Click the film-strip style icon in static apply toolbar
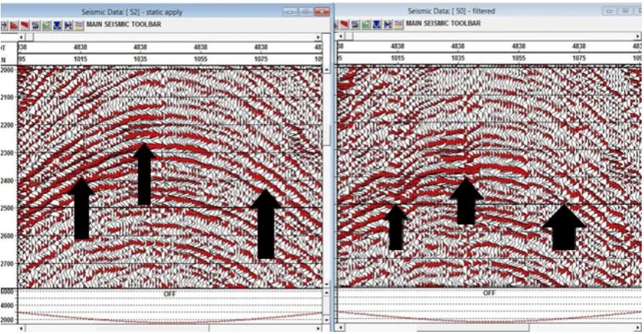 tap(35, 25)
